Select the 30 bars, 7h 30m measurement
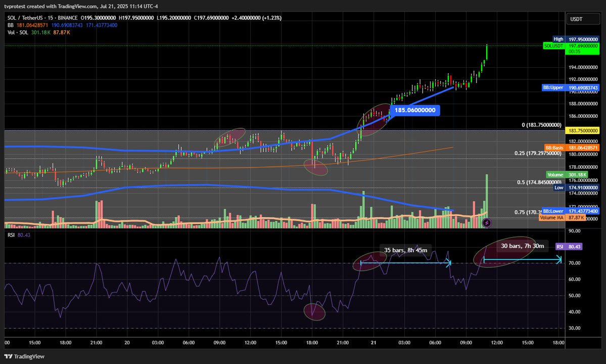The width and height of the screenshot is (606, 364). [523, 246]
